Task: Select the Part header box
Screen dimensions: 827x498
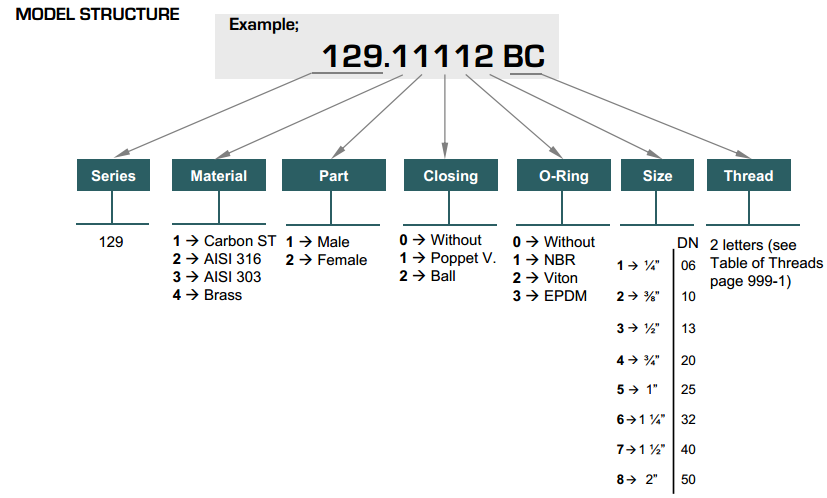Action: pos(334,176)
